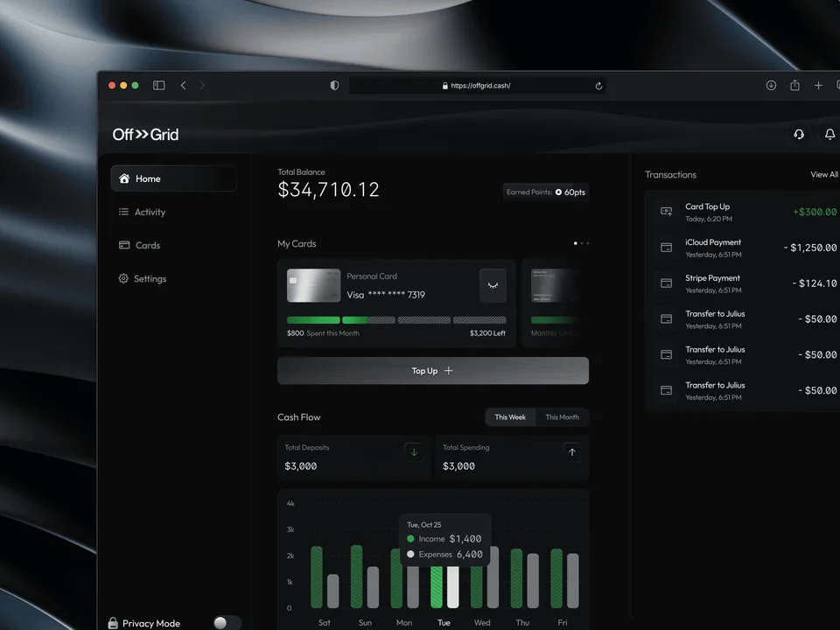Open a new tab with the plus icon
The height and width of the screenshot is (630, 840).
coord(819,85)
